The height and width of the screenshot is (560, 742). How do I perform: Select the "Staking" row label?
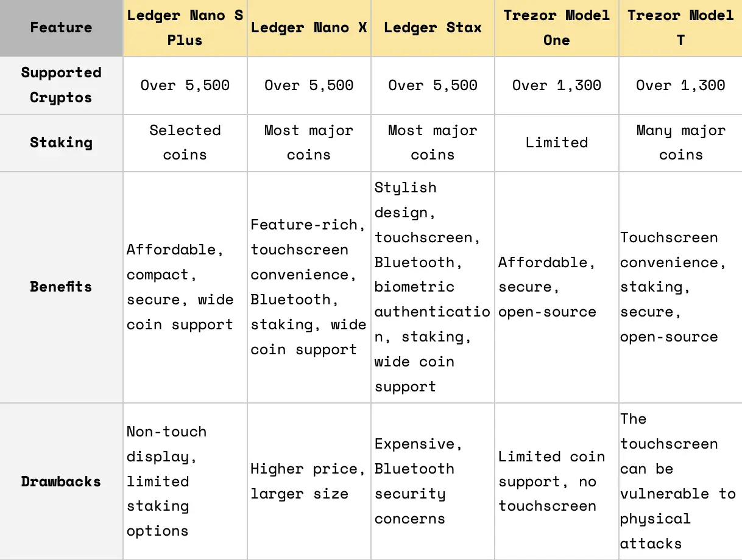click(x=61, y=142)
